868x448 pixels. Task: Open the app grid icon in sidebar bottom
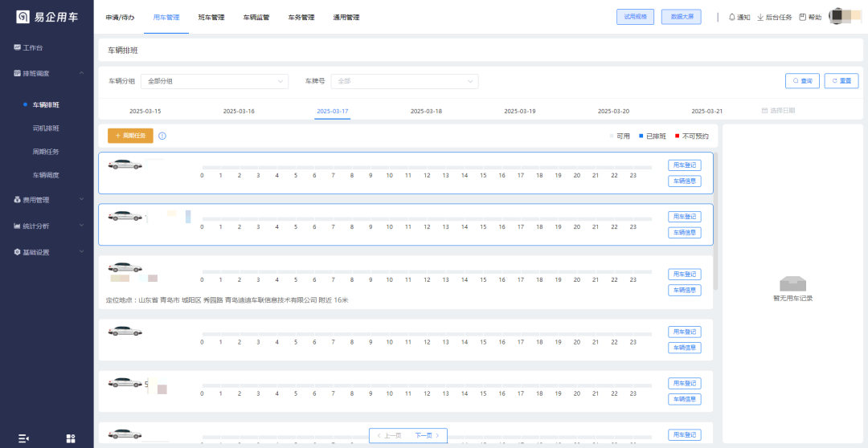71,438
